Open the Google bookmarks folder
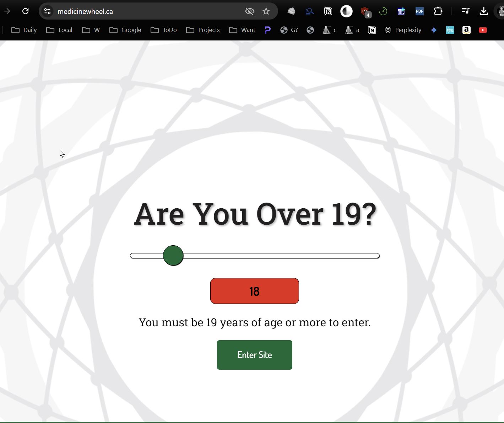This screenshot has height=423, width=504. [x=125, y=30]
